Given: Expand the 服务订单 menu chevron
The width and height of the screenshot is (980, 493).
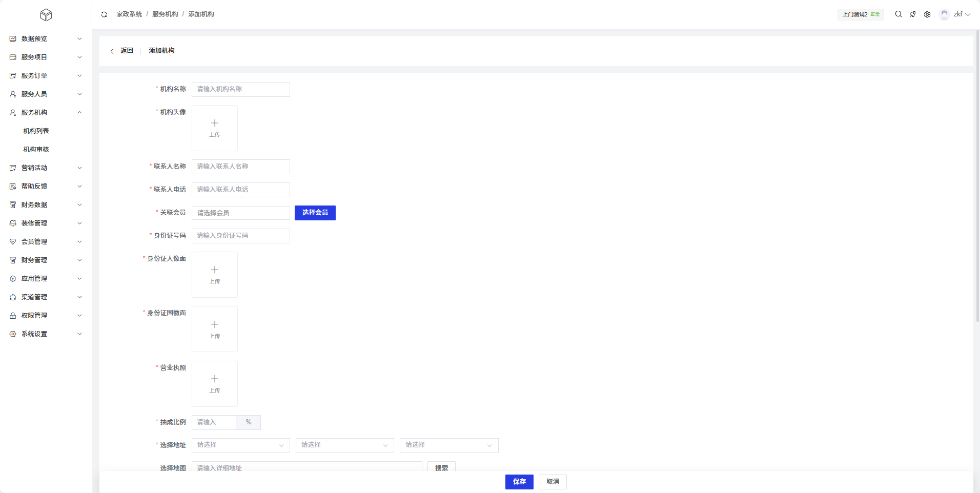Looking at the screenshot, I should [79, 76].
